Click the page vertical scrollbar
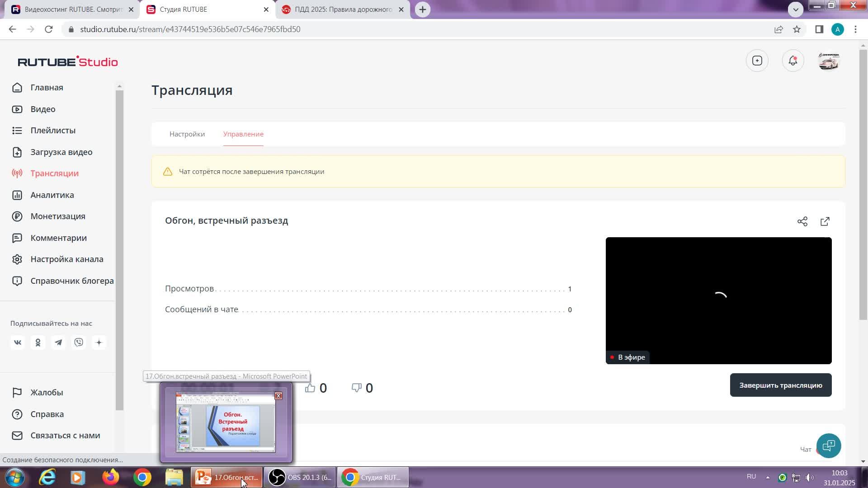868x488 pixels. (x=863, y=184)
